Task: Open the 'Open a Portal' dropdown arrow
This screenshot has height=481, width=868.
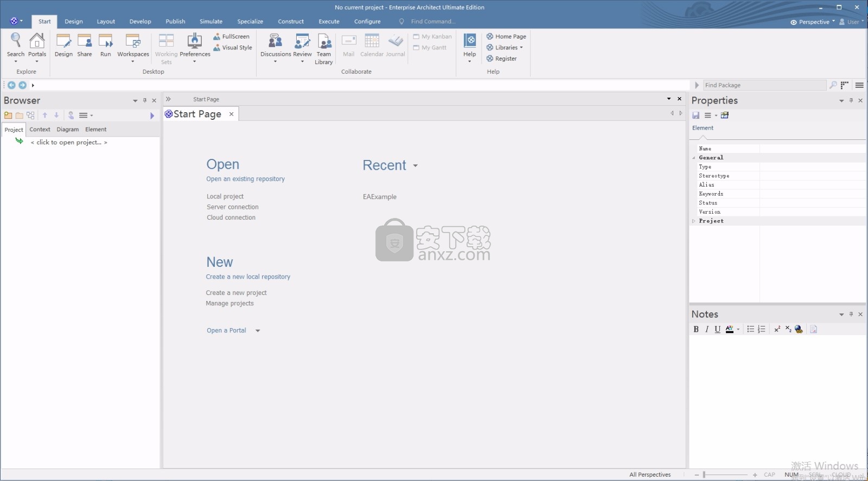Action: [x=258, y=331]
